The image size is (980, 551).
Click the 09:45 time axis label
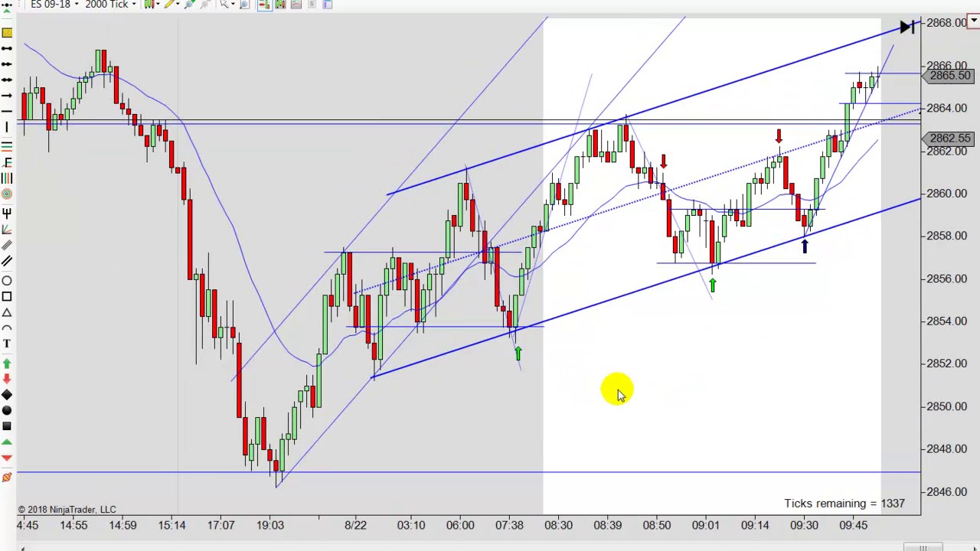click(853, 526)
